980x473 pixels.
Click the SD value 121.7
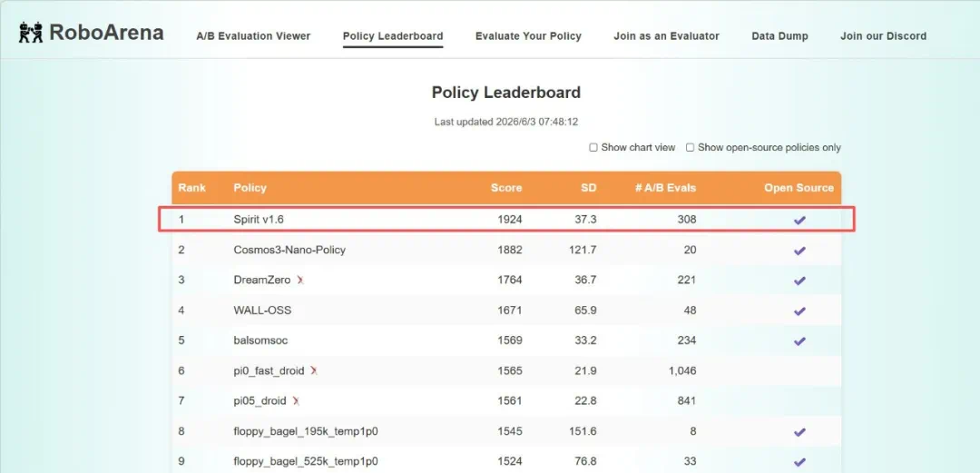click(583, 250)
